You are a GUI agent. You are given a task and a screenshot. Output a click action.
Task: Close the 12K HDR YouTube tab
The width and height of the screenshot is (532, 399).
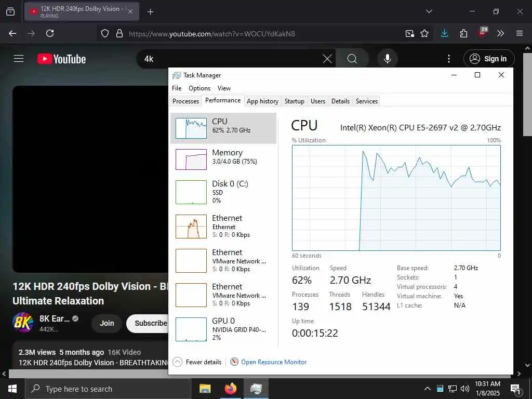tap(130, 11)
